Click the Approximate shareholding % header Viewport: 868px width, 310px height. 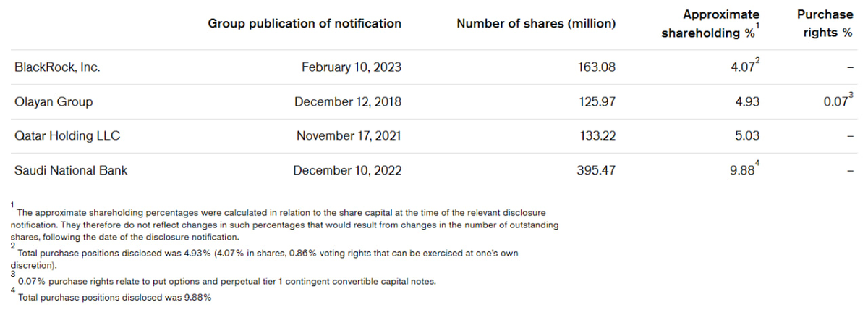(710, 24)
